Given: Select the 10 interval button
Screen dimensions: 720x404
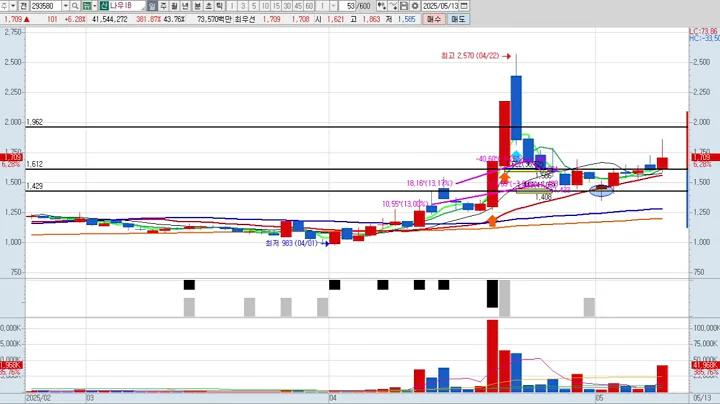Looking at the screenshot, I should [265, 6].
